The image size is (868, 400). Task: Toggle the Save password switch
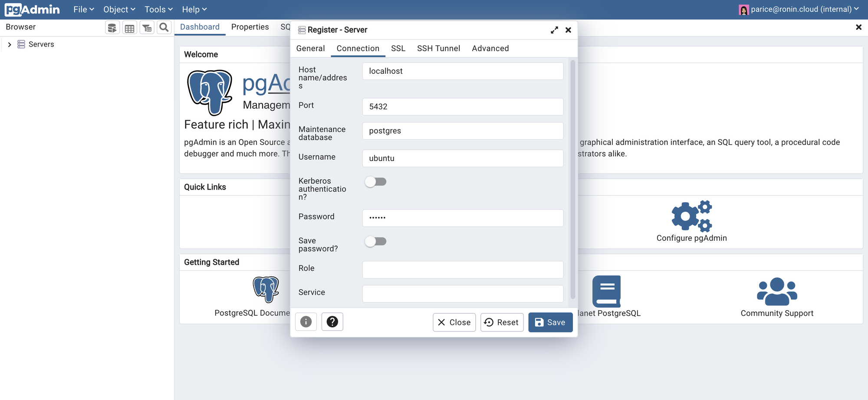(x=375, y=242)
